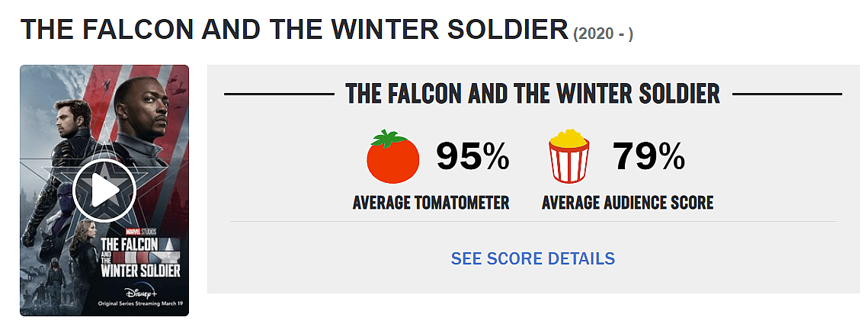Click the popcorn bucket audience icon

[x=569, y=157]
